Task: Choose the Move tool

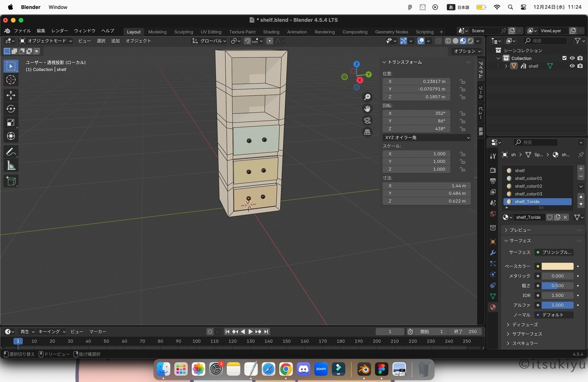Action: [x=11, y=95]
